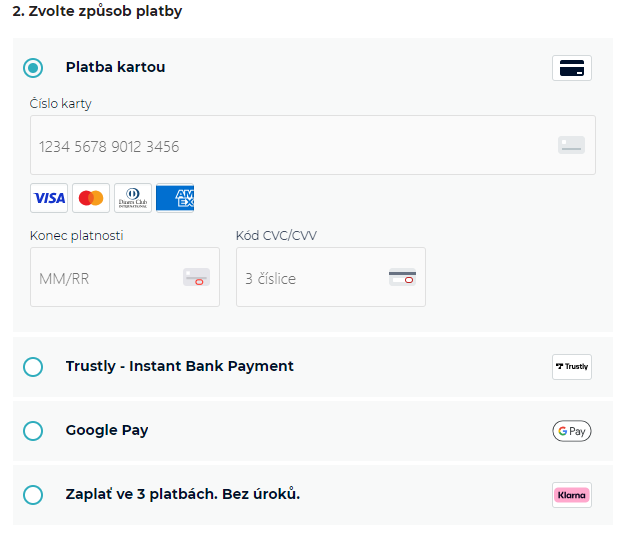Viewport: 621px width, 533px height.
Task: Click the CVC card icon in code field
Action: click(x=402, y=278)
